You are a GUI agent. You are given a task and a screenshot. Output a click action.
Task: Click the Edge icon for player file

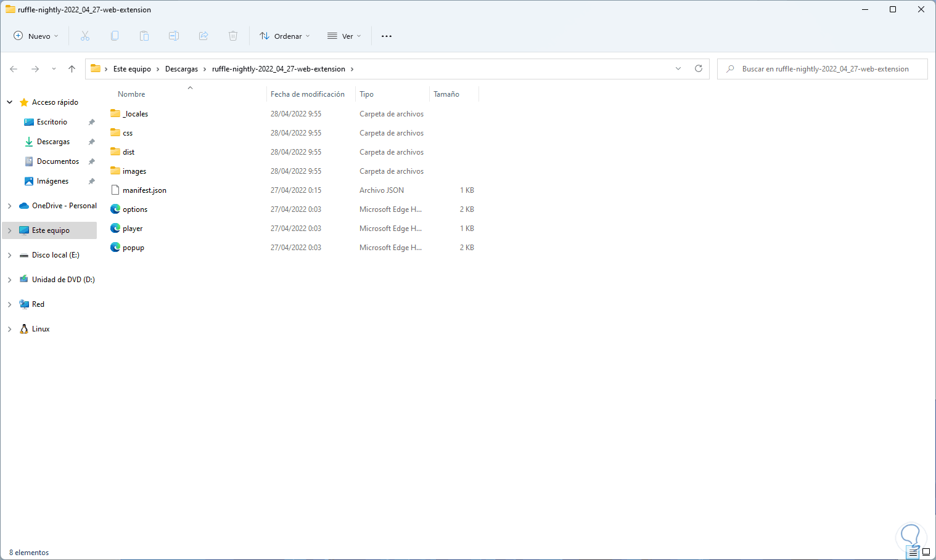pos(115,228)
